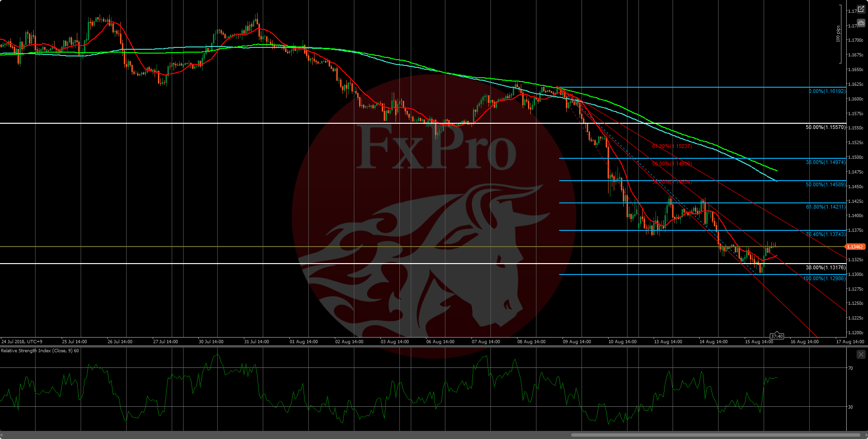The height and width of the screenshot is (439, 868).
Task: Take a chart snapshot with the camera icon
Action: click(x=861, y=23)
